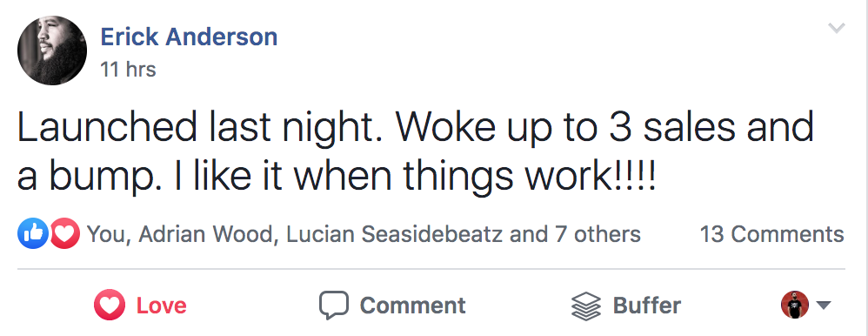Open Lucian Seasidebeatz's name in reactions
Viewport: 868px width, 336px height.
(395, 234)
